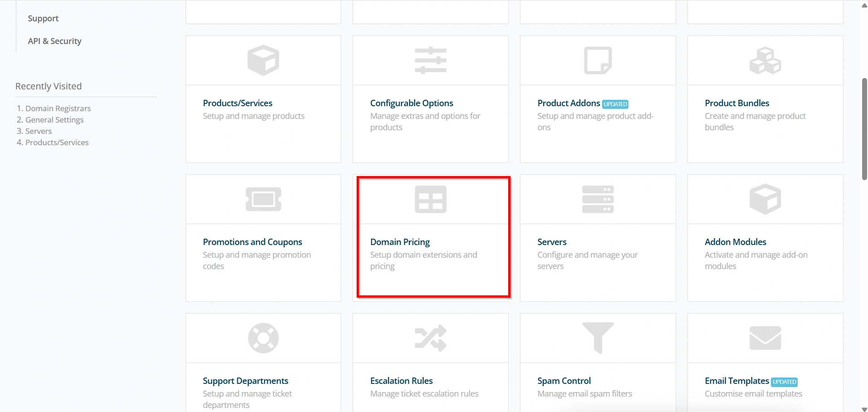
Task: Open the Escalation Rules title link
Action: tap(401, 381)
